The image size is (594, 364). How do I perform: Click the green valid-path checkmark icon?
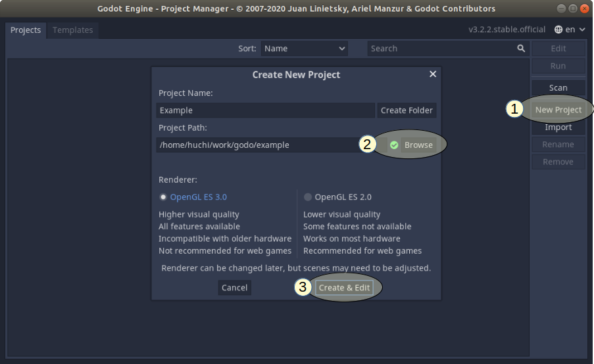click(x=394, y=145)
